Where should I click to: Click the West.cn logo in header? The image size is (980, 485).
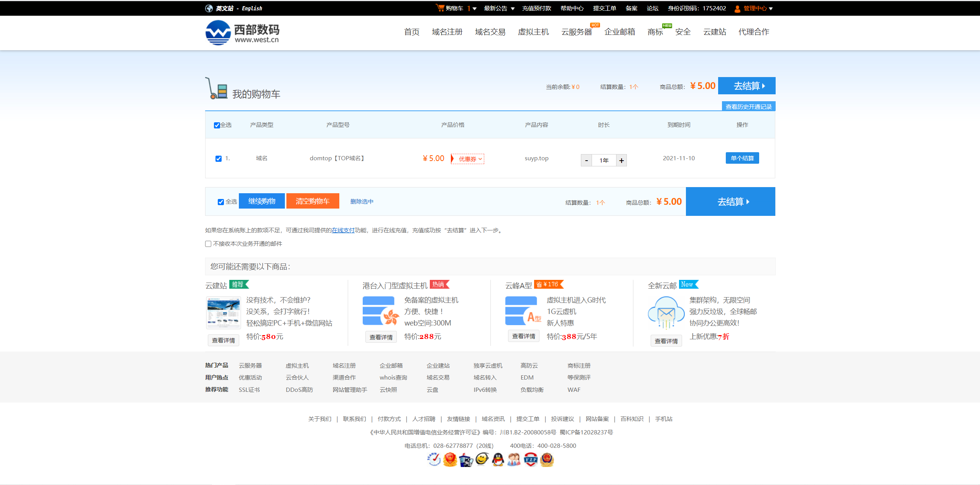242,33
